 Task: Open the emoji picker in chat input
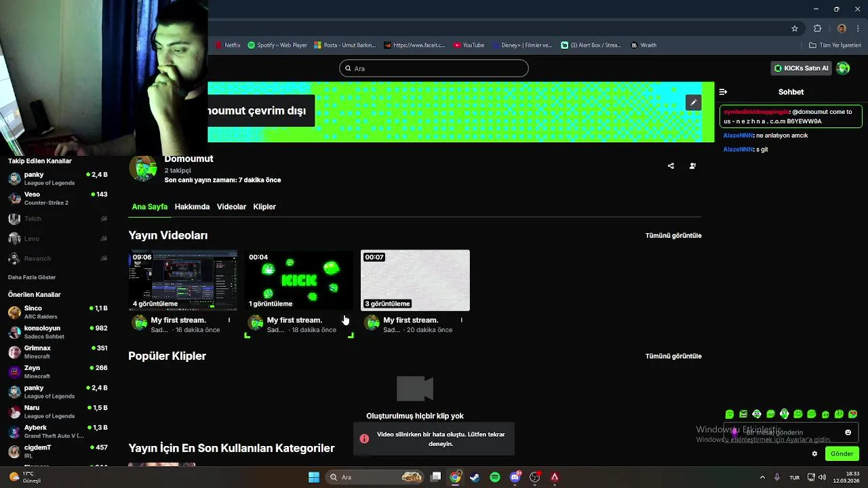point(848,432)
